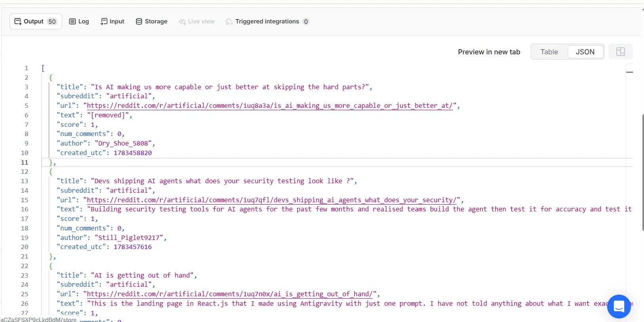Click author value "Dry_Shoe_5808"

(x=123, y=143)
